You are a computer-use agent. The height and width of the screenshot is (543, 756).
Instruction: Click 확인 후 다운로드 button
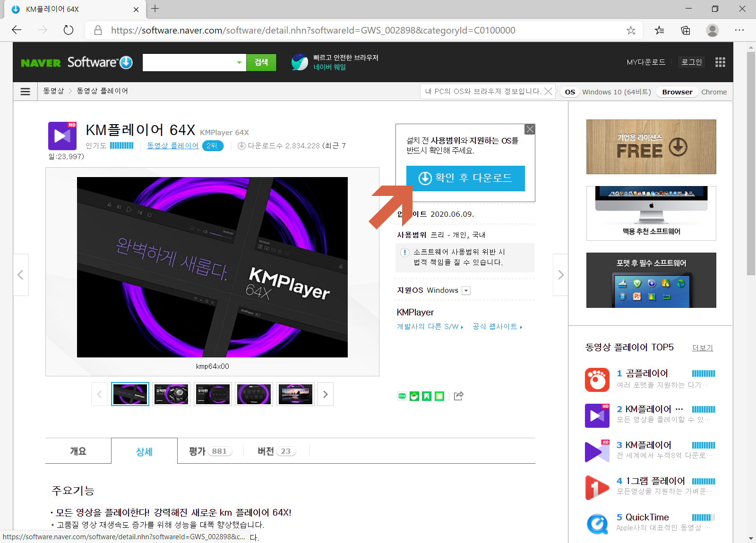tap(465, 178)
